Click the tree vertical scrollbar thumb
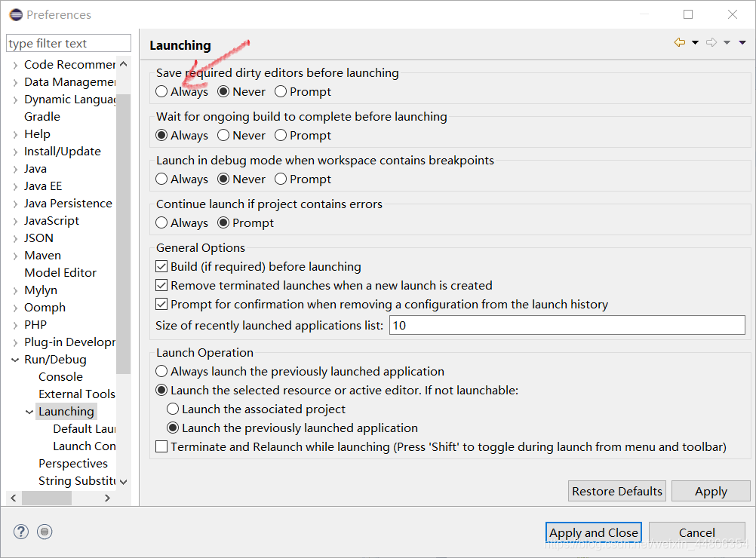 (x=124, y=234)
